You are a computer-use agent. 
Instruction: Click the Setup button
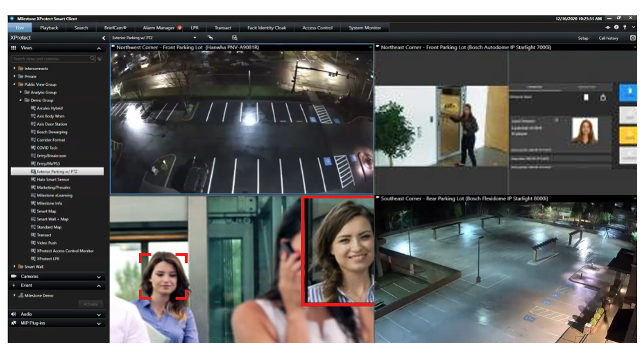583,38
